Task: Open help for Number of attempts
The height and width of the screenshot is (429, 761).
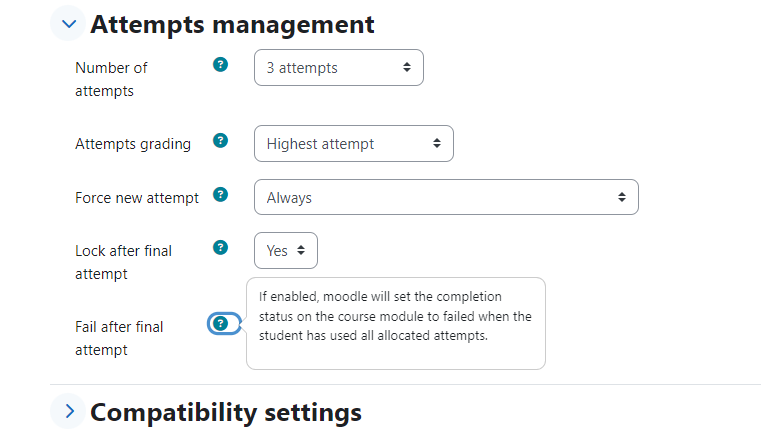Action: click(220, 64)
